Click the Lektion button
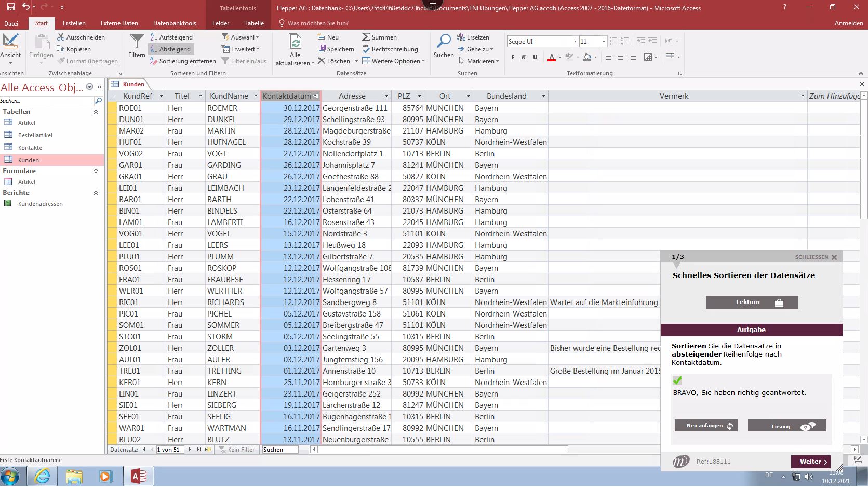Viewport: 868px width, 487px height. pos(752,302)
